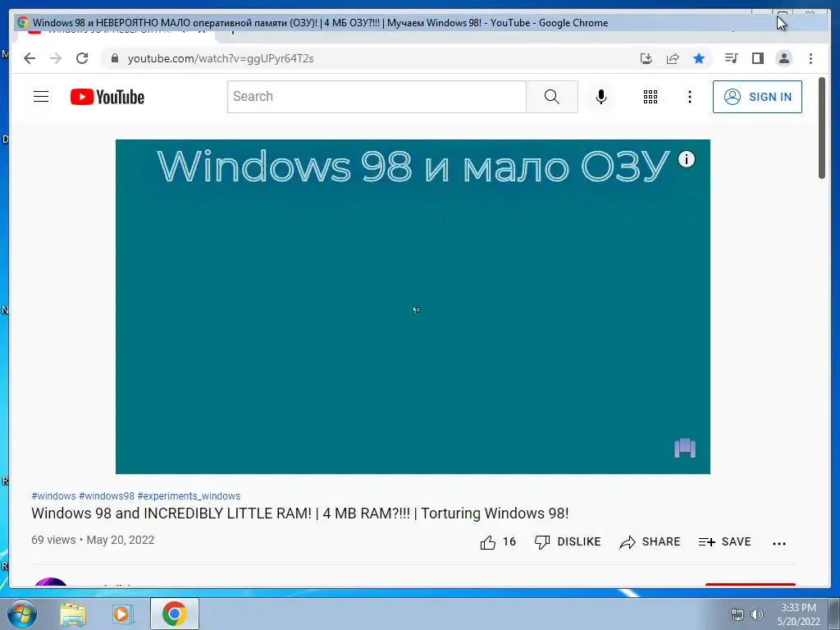Click the #windows hashtag link
The height and width of the screenshot is (630, 840).
pyautogui.click(x=53, y=496)
